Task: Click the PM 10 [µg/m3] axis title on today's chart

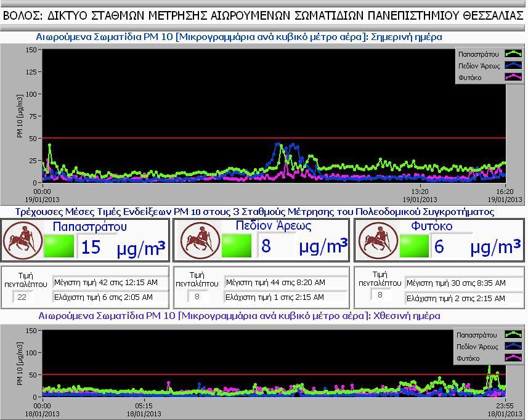Action: coord(20,116)
